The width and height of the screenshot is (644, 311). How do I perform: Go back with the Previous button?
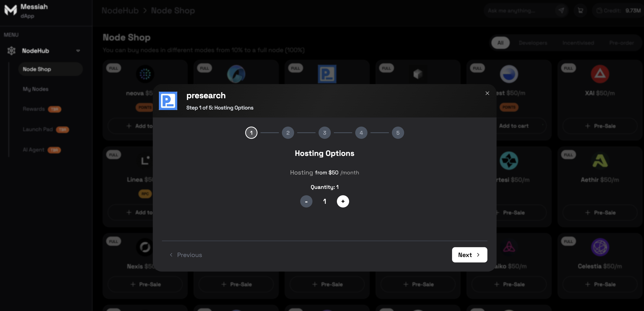[x=186, y=255]
